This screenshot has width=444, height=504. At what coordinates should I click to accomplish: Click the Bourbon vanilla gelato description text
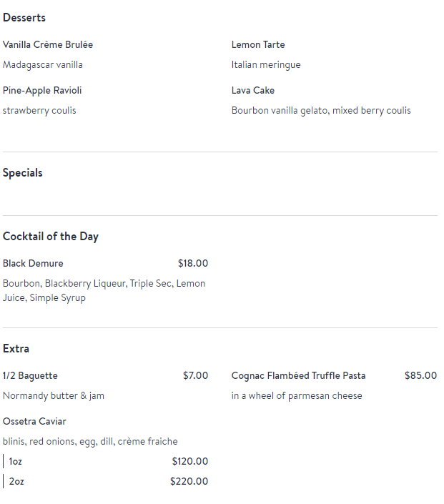click(x=321, y=111)
